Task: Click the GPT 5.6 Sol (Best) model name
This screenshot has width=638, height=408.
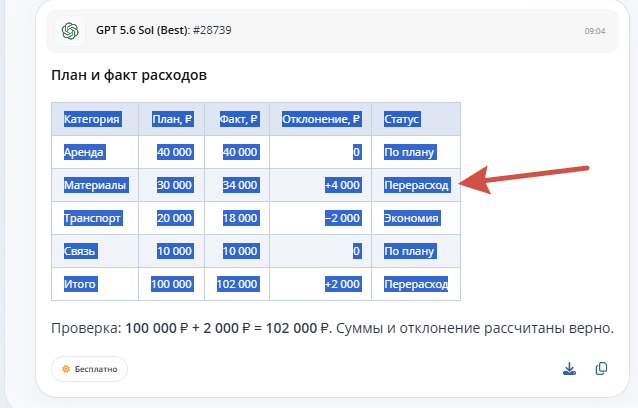Action: pos(143,30)
